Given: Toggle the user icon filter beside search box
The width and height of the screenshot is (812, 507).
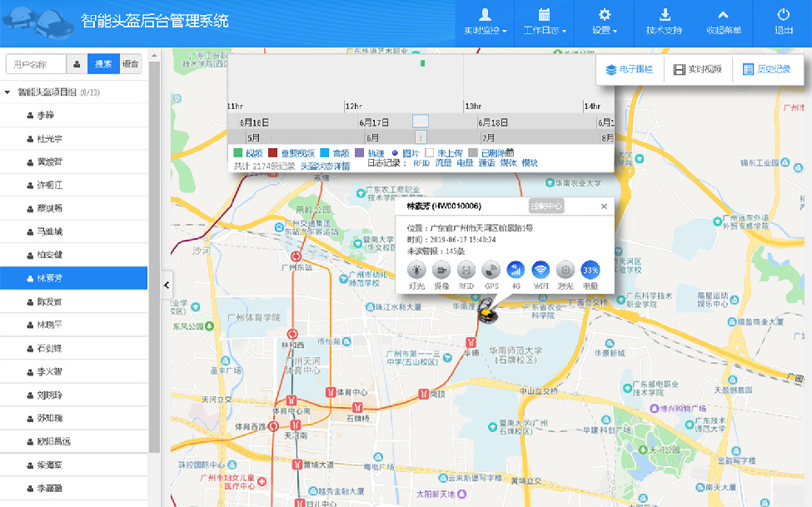Looking at the screenshot, I should [77, 64].
